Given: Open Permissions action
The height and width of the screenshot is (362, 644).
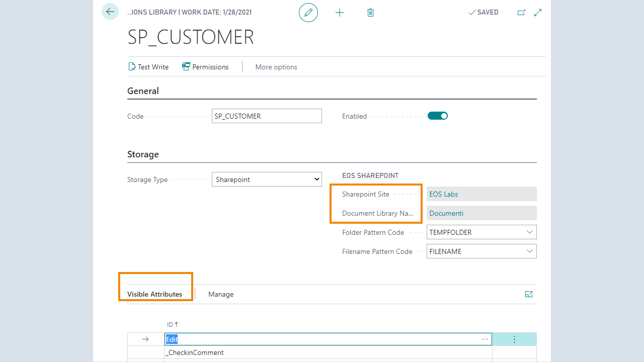Looking at the screenshot, I should click(205, 67).
